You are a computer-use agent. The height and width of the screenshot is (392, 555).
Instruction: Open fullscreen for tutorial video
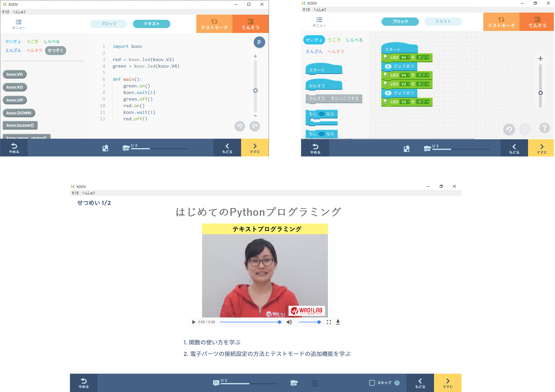[329, 322]
